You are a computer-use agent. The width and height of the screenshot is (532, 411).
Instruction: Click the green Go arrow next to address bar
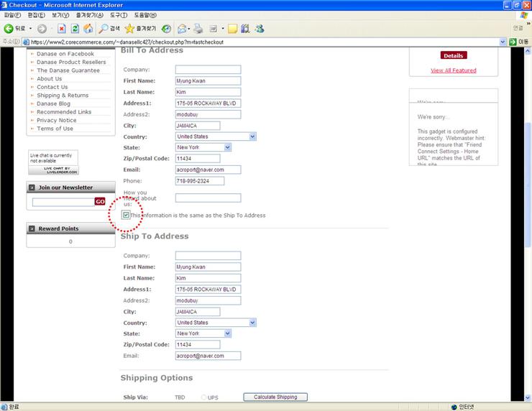click(x=513, y=42)
